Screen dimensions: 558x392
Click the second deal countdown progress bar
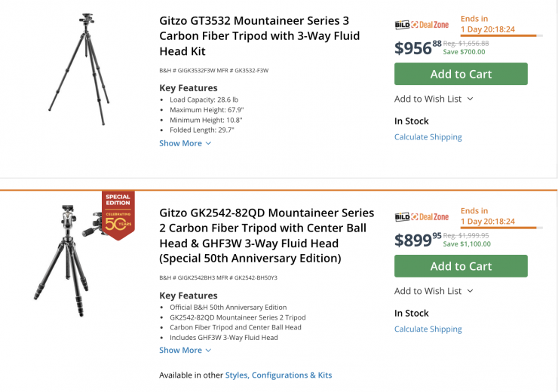tap(498, 228)
